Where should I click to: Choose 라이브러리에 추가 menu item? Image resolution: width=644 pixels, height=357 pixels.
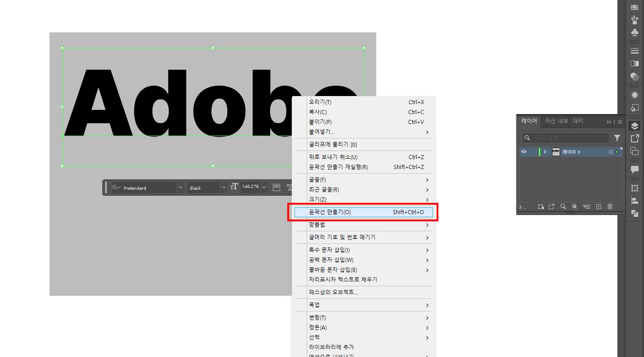pos(363,347)
